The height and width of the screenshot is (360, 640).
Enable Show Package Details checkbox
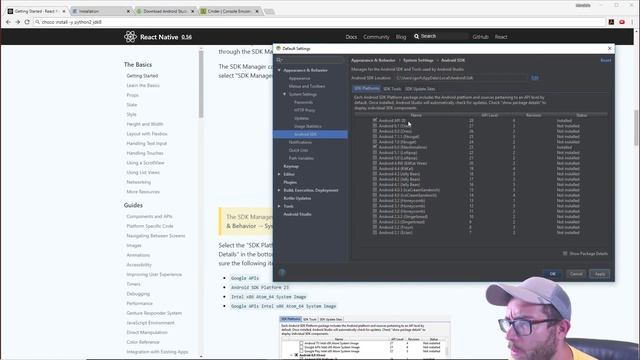565,253
